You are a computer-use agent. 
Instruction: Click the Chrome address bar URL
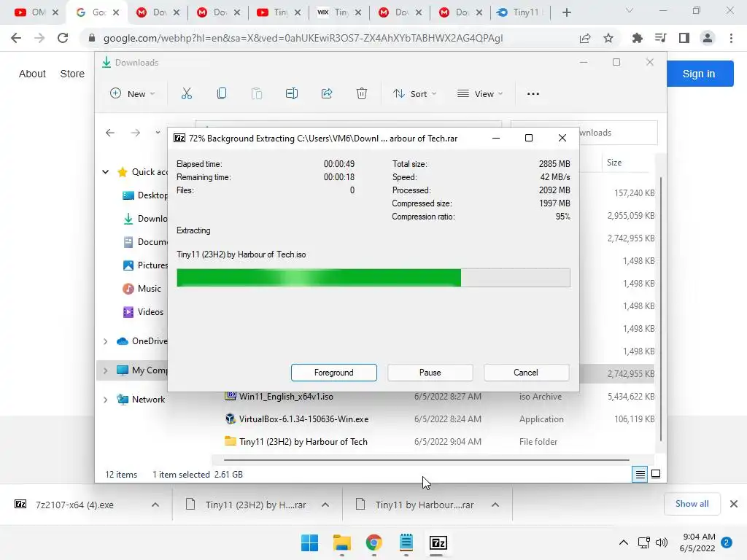pos(303,38)
